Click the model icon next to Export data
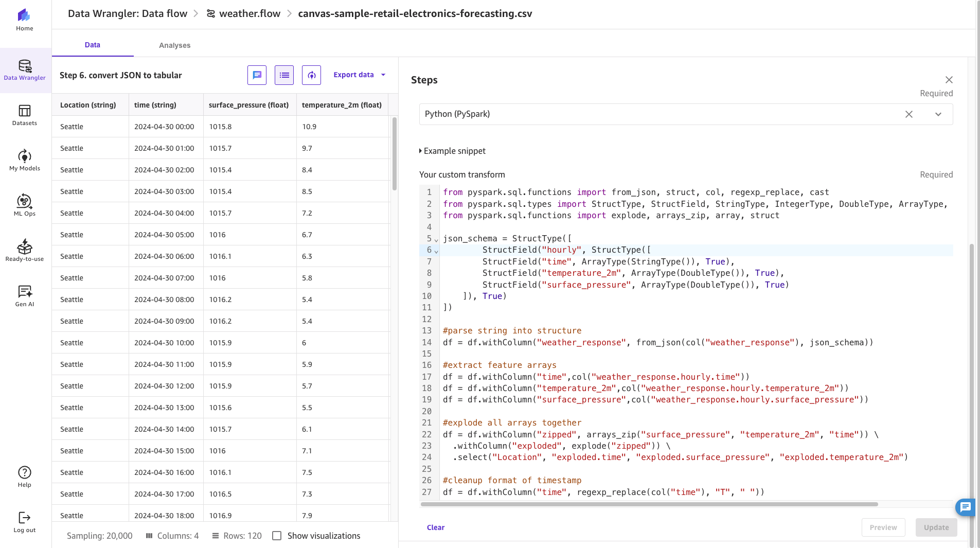 (311, 75)
